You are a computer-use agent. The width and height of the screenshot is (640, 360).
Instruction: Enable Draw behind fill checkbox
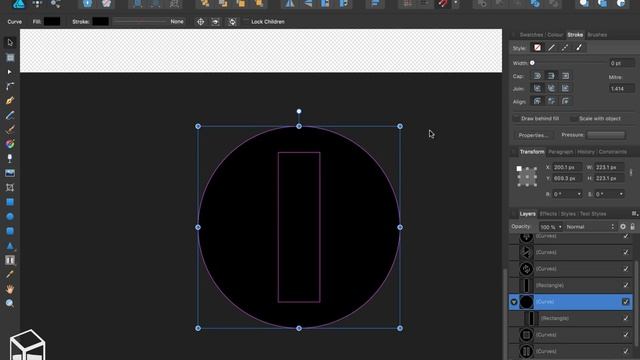[x=516, y=118]
